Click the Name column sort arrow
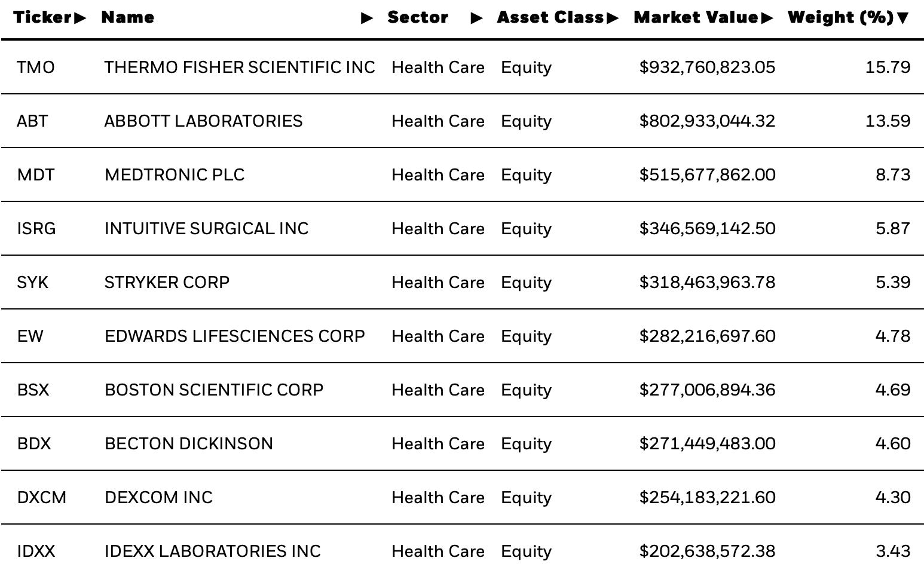The height and width of the screenshot is (570, 924). coord(368,19)
